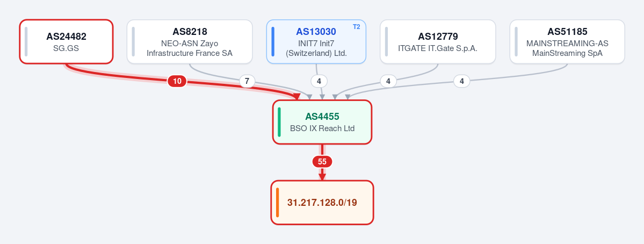Select the AS24482 SG.GS node
Viewport: 644px width, 244px height.
66,42
